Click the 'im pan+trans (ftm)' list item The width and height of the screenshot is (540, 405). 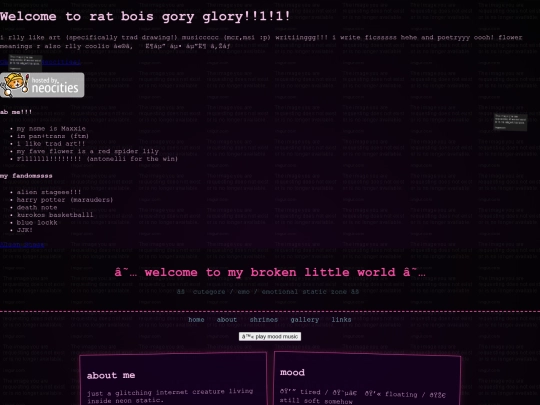(53, 136)
